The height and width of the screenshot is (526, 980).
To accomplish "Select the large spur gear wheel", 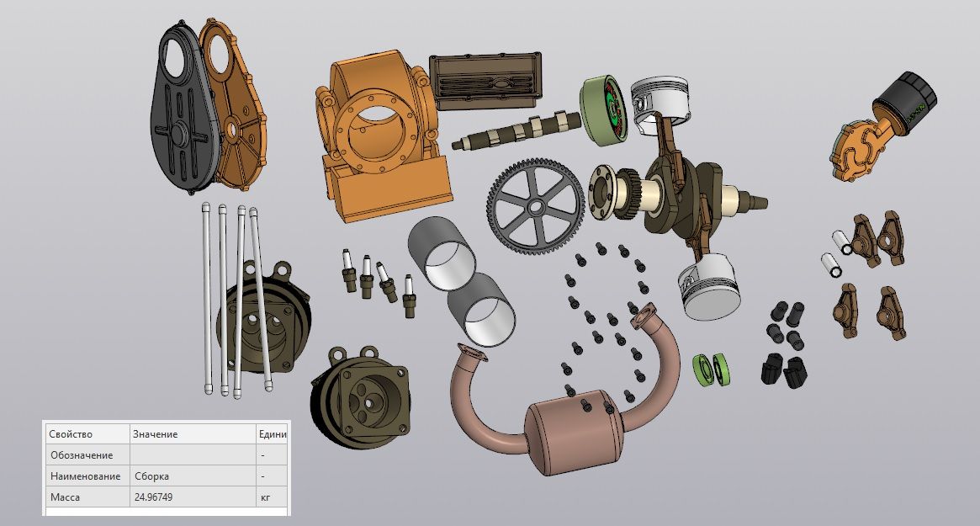I will 536,205.
